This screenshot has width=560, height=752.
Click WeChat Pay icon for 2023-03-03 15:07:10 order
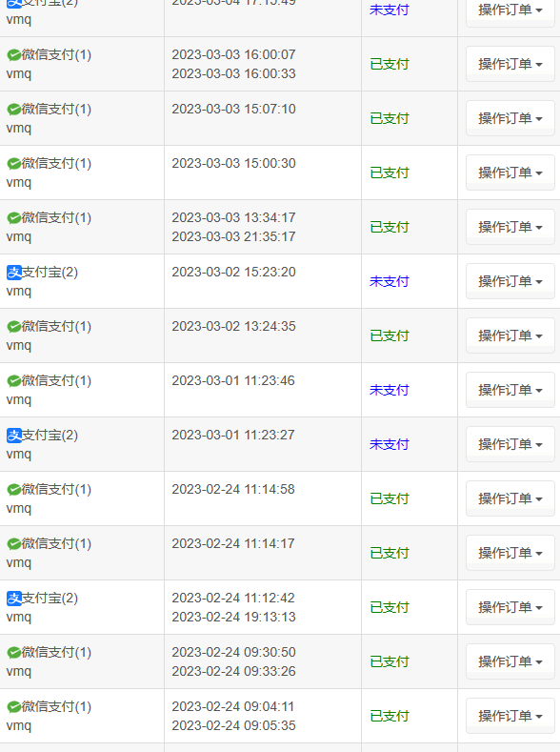(14, 110)
